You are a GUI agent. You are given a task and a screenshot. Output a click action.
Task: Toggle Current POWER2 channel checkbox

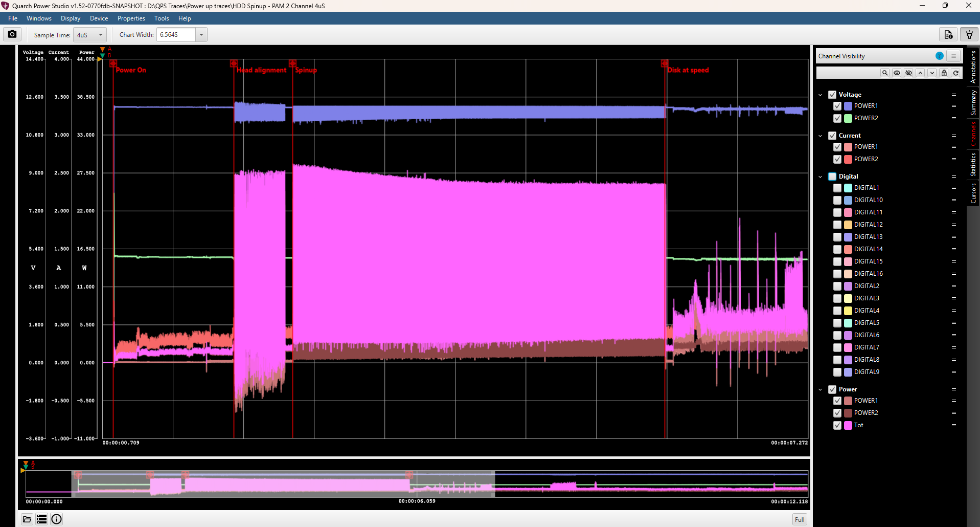(x=837, y=159)
